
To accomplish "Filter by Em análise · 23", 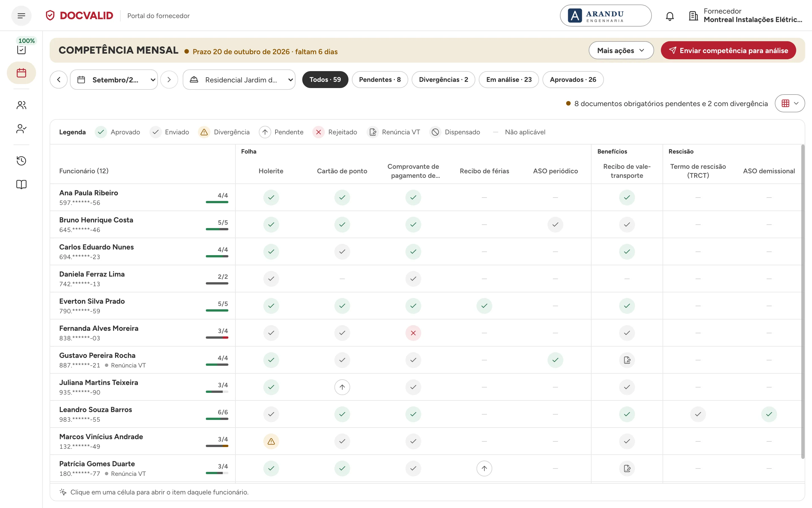I will (509, 80).
